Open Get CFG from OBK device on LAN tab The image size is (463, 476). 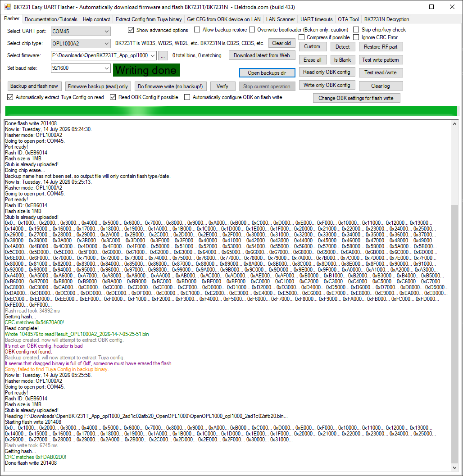pos(224,19)
